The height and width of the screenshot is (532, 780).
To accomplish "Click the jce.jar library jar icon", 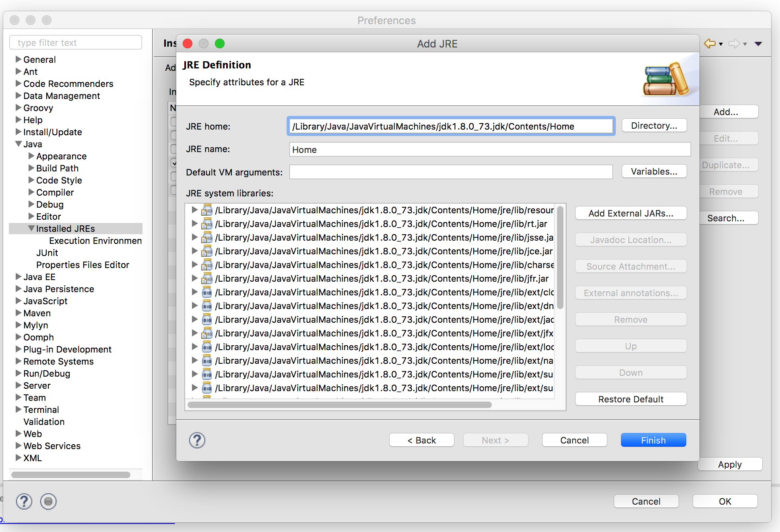I will point(207,251).
